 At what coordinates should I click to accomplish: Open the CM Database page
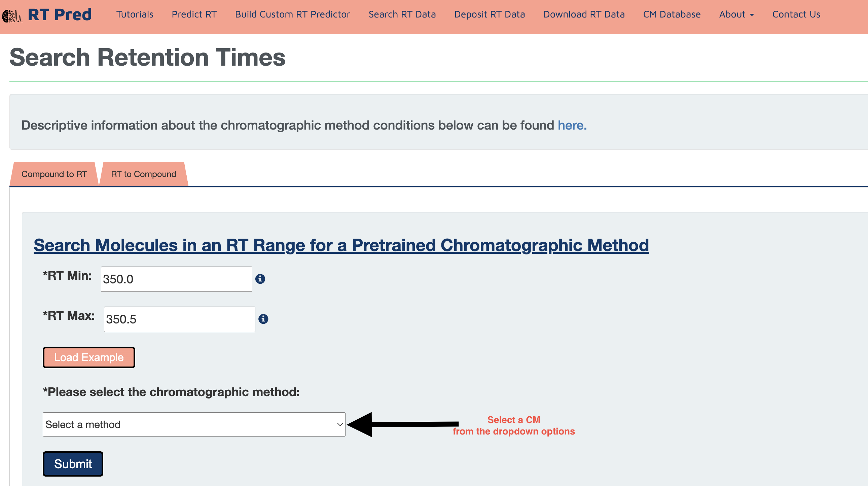pyautogui.click(x=672, y=14)
